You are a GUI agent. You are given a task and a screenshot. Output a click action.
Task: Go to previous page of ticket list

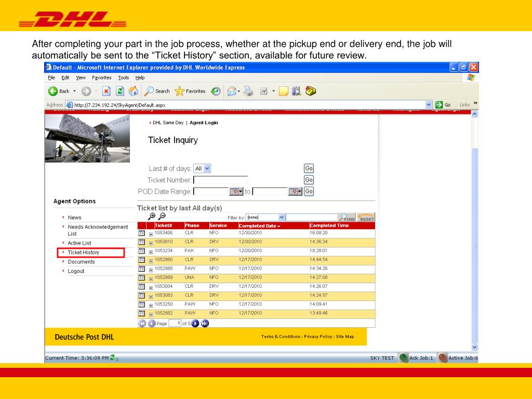tap(152, 323)
